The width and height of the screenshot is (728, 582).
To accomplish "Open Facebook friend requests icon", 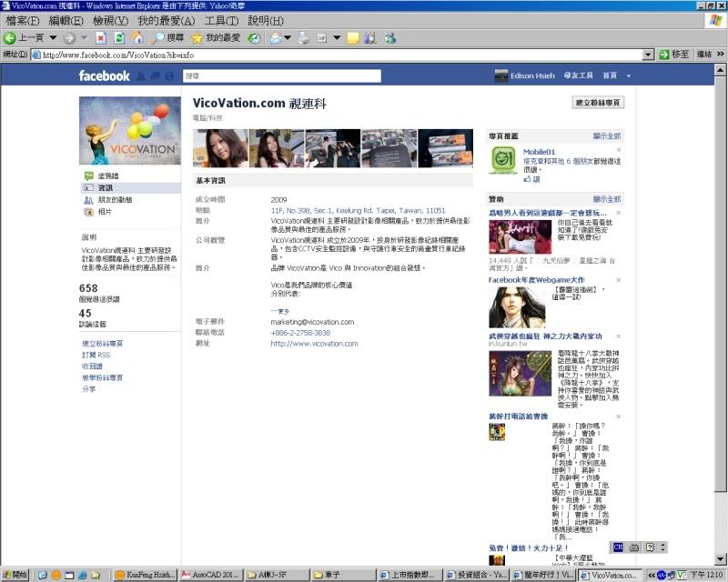I will pyautogui.click(x=141, y=76).
